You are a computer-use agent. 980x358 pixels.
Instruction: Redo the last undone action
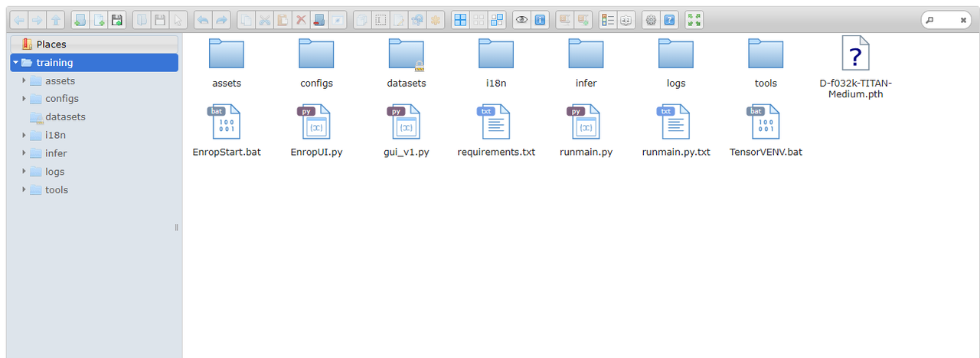click(x=221, y=20)
